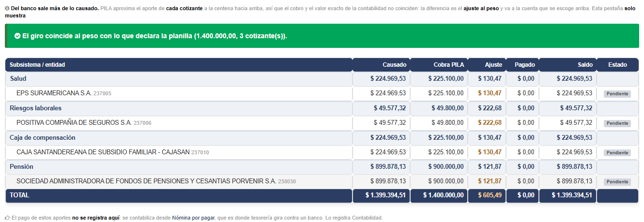Click the 'TOTAL' row label
Image resolution: width=644 pixels, height=222 pixels.
point(19,195)
